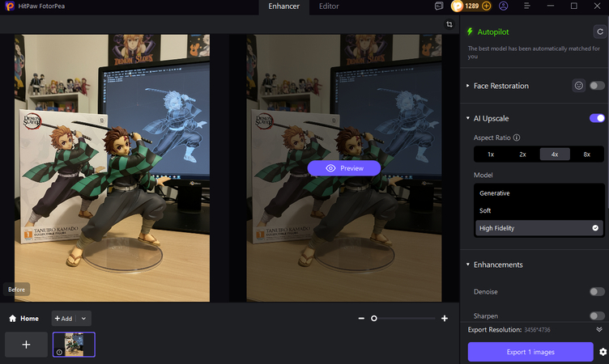Enable the Face Restoration toggle

point(597,86)
